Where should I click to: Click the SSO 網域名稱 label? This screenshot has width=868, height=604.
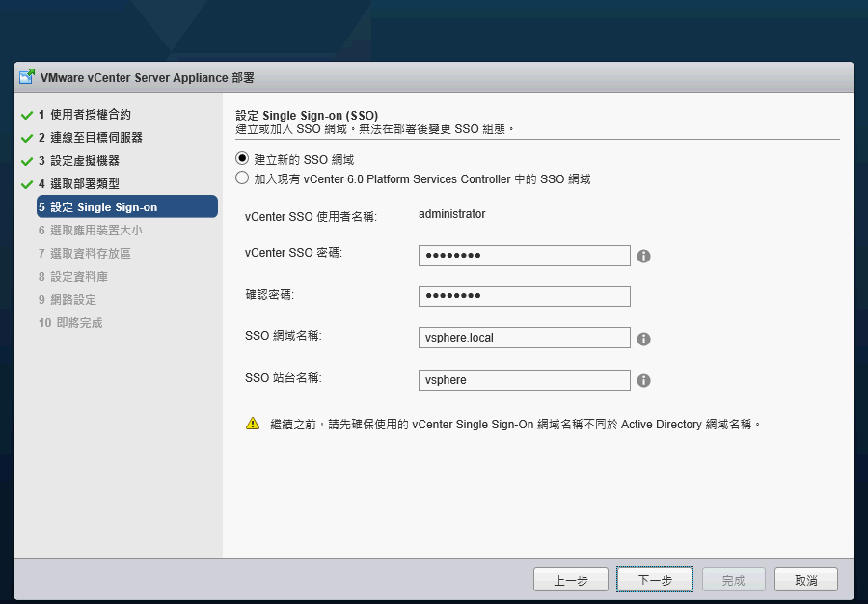click(x=283, y=336)
